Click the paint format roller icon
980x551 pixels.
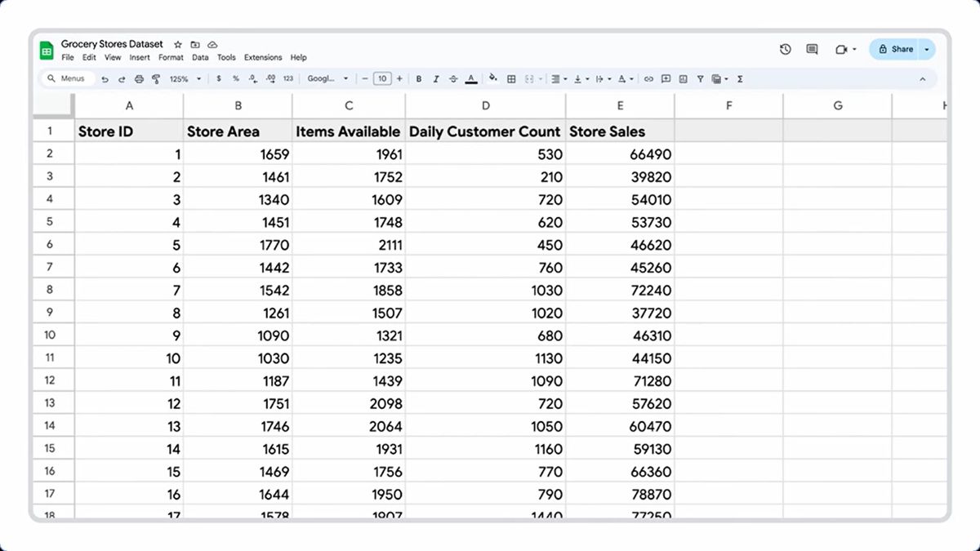pyautogui.click(x=156, y=79)
